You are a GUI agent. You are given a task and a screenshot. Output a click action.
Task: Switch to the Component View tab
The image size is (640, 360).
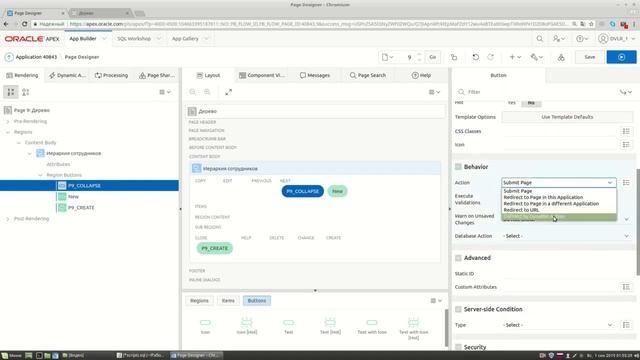(262, 76)
